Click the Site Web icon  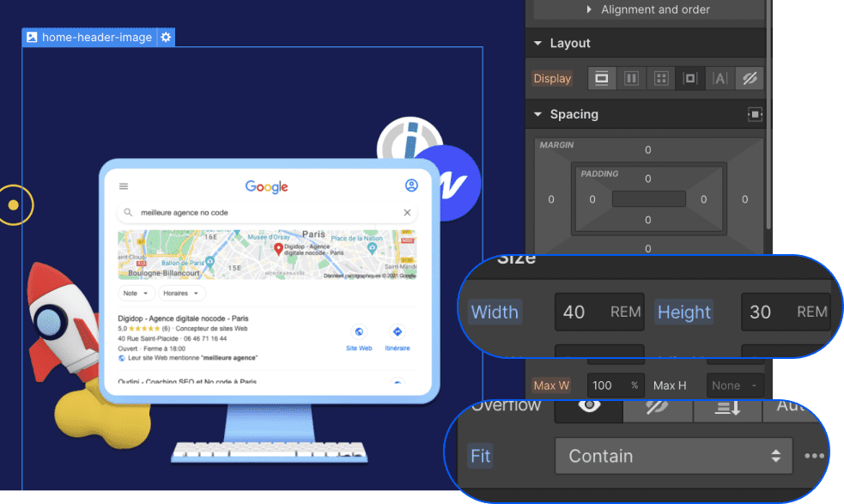coord(359,331)
